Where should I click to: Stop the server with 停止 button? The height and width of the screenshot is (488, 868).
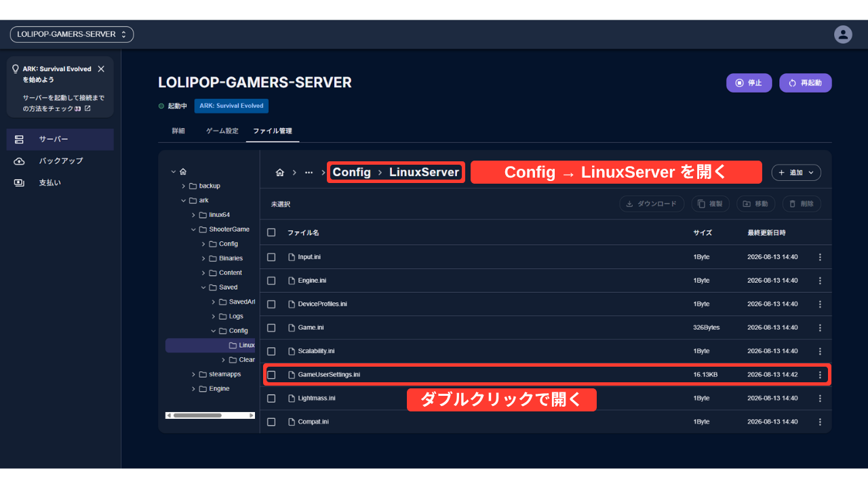[x=749, y=83]
